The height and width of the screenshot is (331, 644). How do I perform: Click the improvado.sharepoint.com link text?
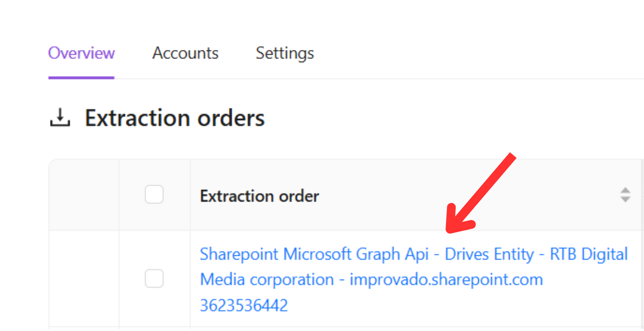coord(446,280)
